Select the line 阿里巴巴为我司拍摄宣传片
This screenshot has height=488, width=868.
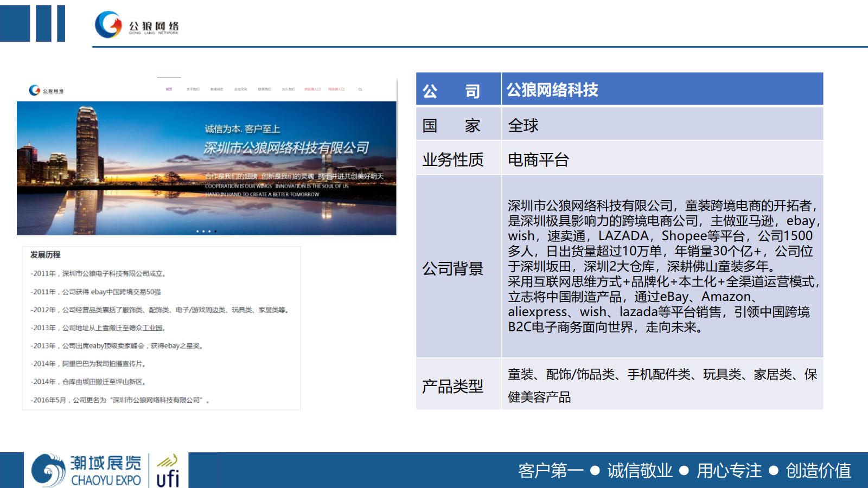pyautogui.click(x=88, y=364)
